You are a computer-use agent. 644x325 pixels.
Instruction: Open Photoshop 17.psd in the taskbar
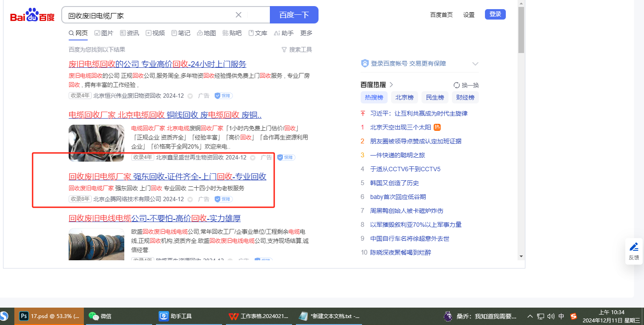50,316
